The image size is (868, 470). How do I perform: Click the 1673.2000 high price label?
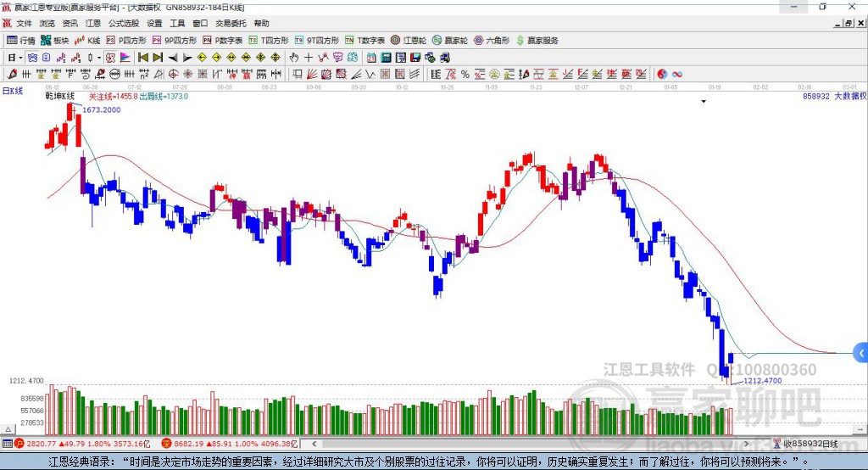point(102,109)
